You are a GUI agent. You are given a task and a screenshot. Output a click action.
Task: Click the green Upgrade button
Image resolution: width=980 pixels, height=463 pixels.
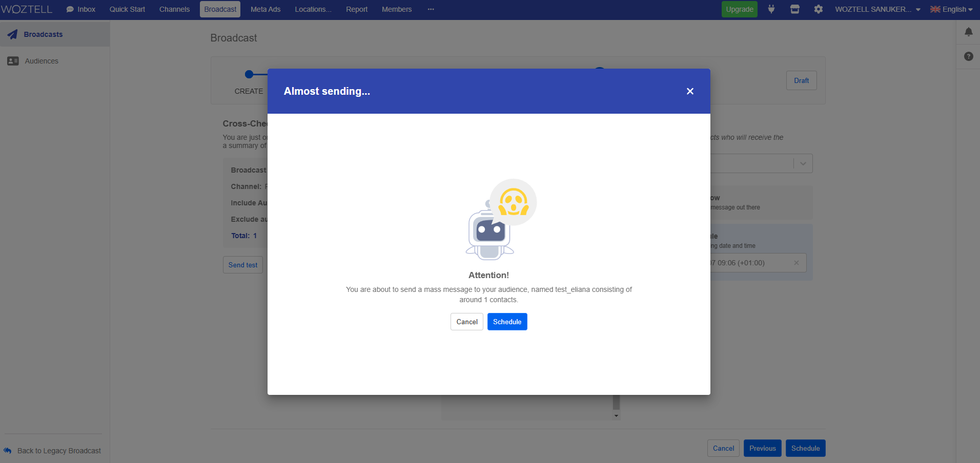739,9
